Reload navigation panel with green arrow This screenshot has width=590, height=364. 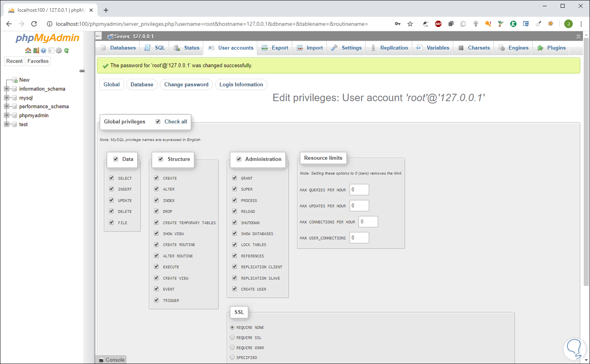point(66,50)
